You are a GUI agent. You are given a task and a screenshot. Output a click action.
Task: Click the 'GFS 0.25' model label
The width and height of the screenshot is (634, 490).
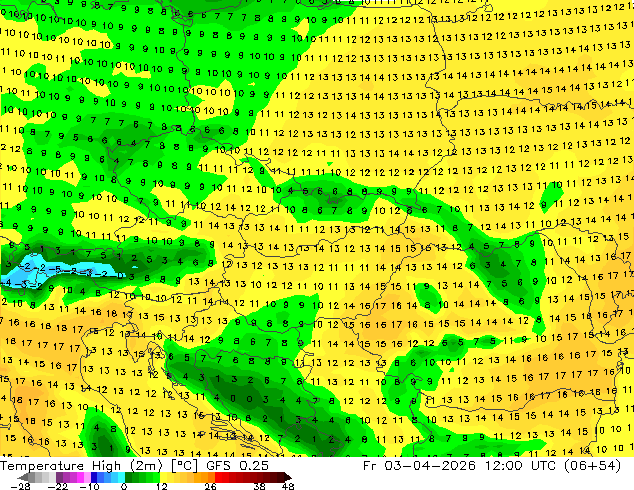pyautogui.click(x=237, y=466)
